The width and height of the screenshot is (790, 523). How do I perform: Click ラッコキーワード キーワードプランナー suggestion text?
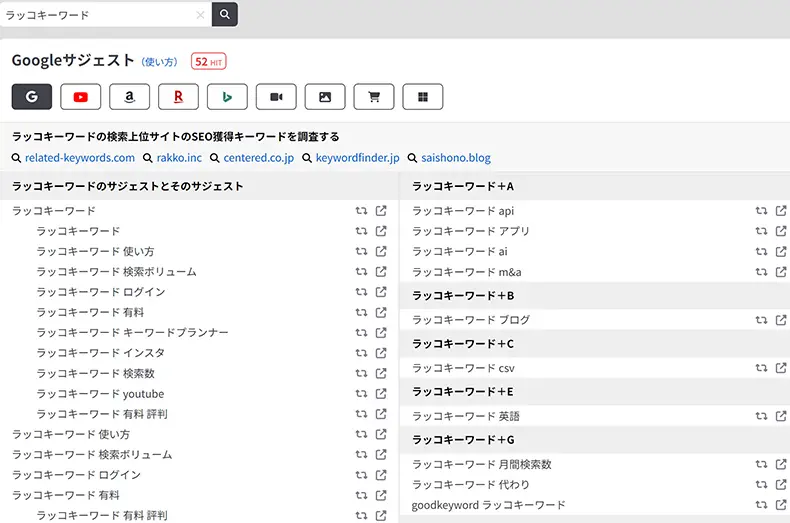click(x=133, y=333)
